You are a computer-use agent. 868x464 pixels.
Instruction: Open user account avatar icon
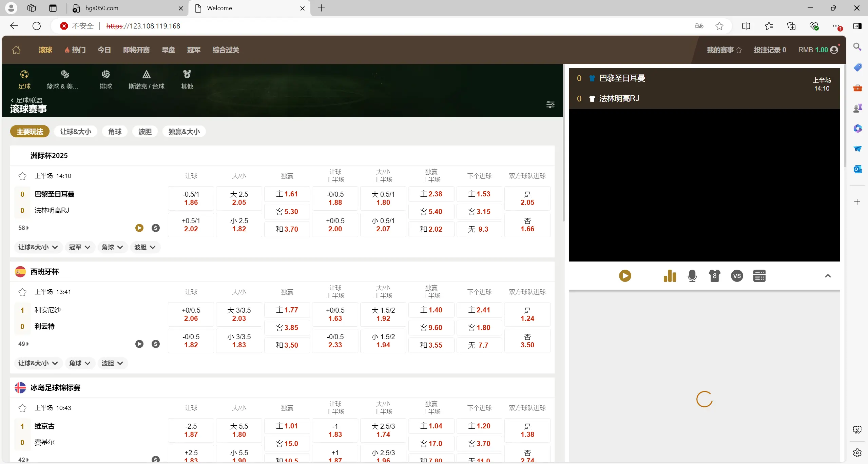tap(834, 50)
